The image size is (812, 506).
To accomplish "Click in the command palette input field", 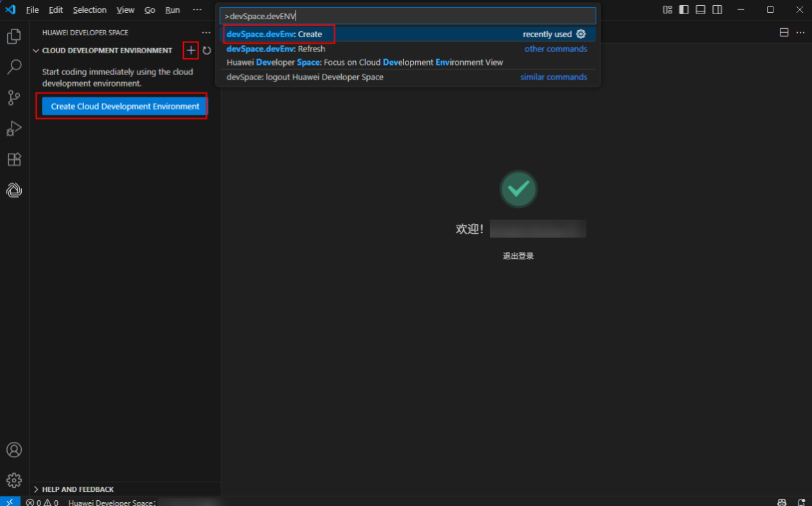I will (409, 15).
